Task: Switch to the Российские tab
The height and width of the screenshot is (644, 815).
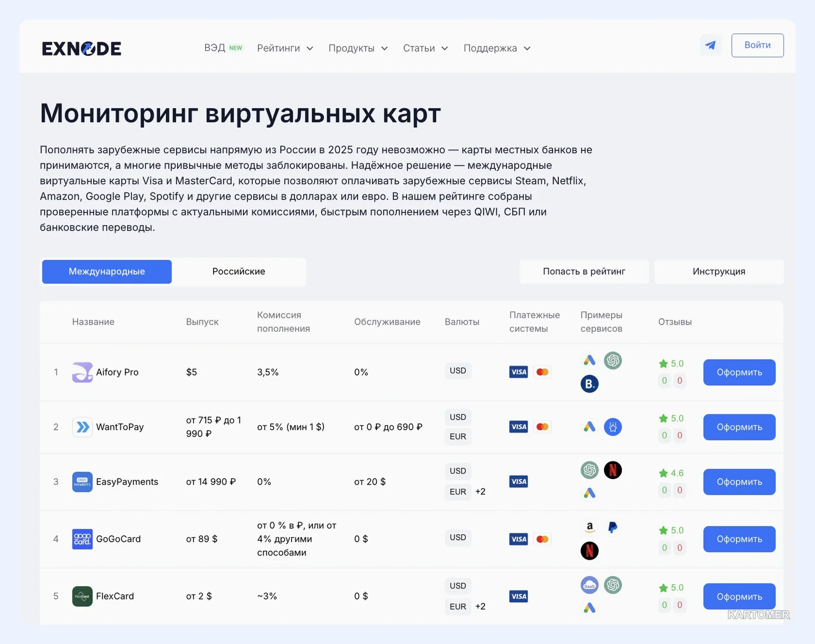Action: [238, 271]
